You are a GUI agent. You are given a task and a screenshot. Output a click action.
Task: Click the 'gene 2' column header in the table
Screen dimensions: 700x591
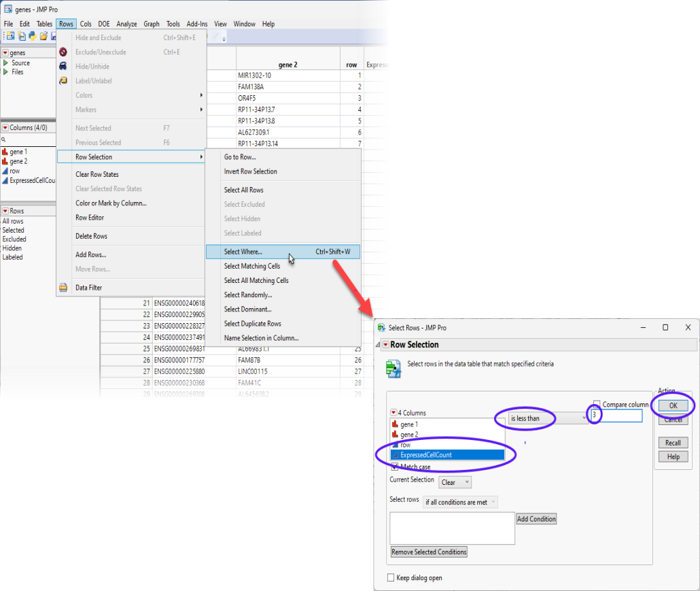(x=288, y=65)
